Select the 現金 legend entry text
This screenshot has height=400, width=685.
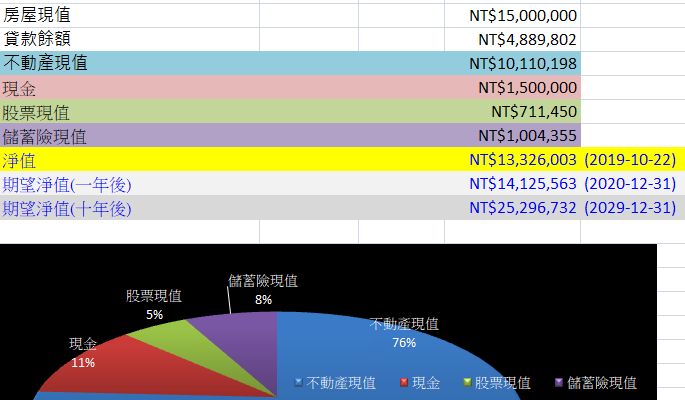(x=426, y=383)
